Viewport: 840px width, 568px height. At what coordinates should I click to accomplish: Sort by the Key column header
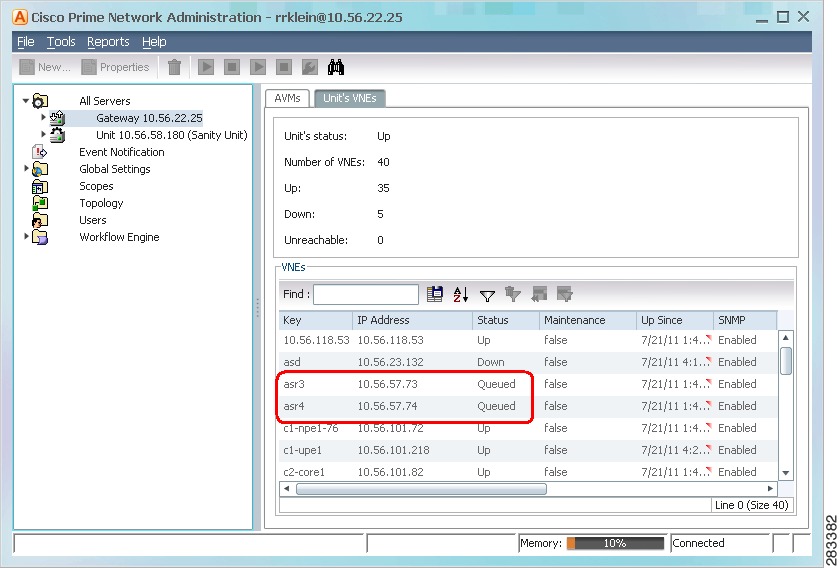coord(316,320)
